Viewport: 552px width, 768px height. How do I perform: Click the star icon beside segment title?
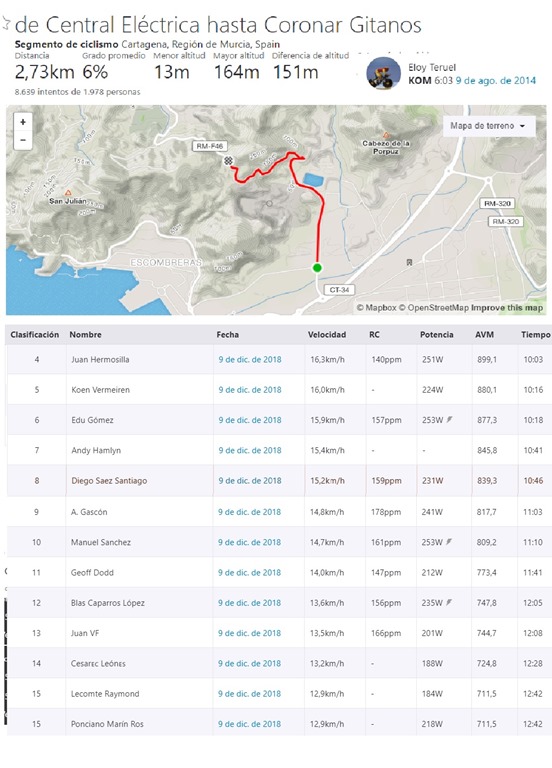(6, 24)
